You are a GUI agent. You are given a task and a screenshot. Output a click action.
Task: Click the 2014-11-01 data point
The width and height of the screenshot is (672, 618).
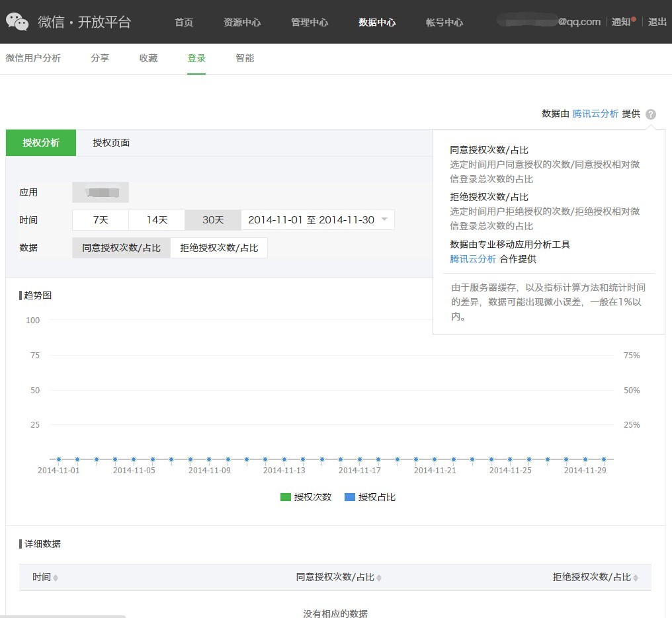click(x=59, y=459)
